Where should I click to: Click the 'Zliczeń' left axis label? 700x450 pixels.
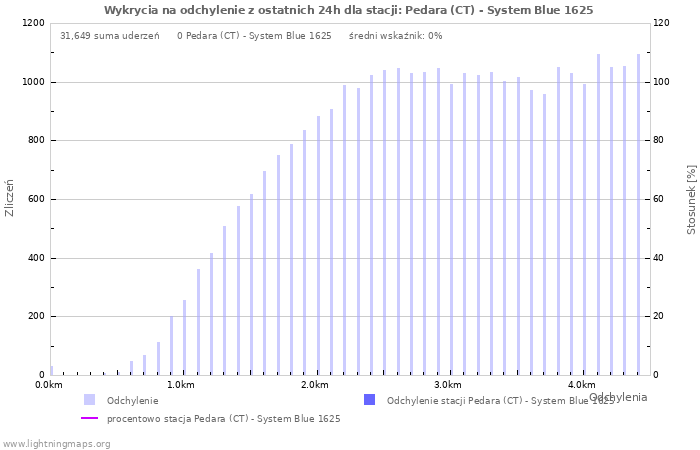(x=10, y=198)
